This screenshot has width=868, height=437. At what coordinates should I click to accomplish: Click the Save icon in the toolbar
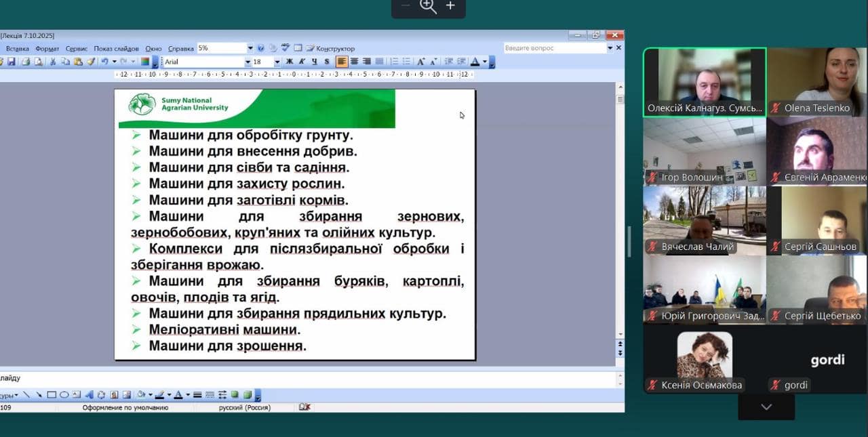pos(11,62)
